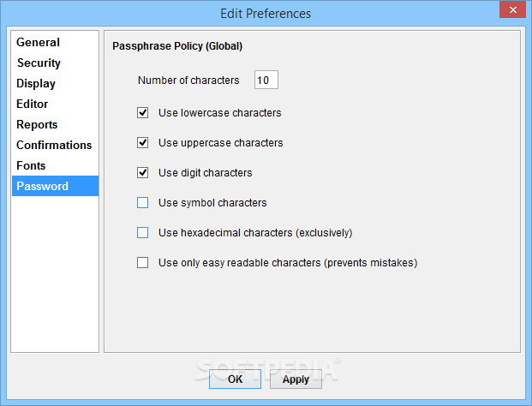This screenshot has width=532, height=406.
Task: Click the Edit Preferences title bar
Action: 266,13
